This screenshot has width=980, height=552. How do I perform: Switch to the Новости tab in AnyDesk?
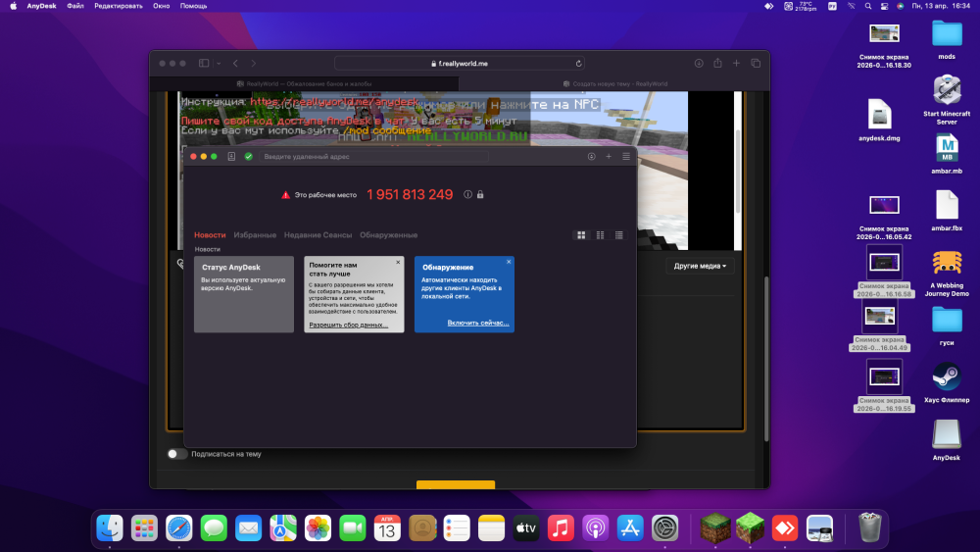pos(210,235)
